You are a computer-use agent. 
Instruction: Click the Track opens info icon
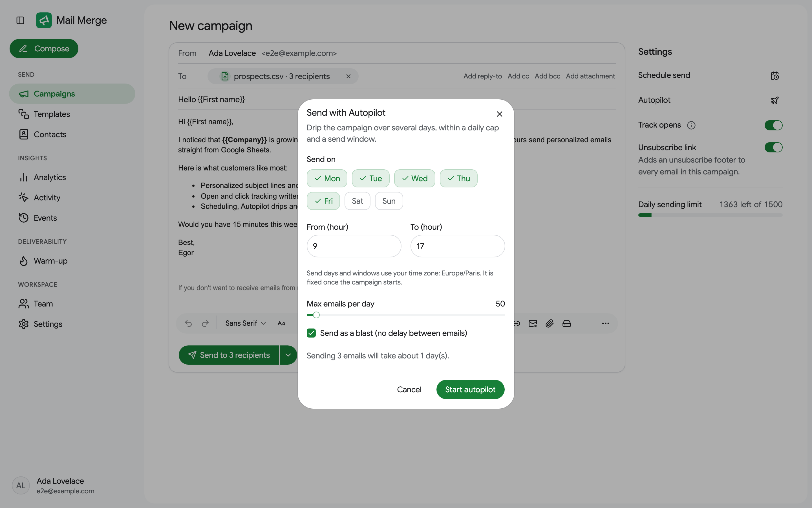691,125
